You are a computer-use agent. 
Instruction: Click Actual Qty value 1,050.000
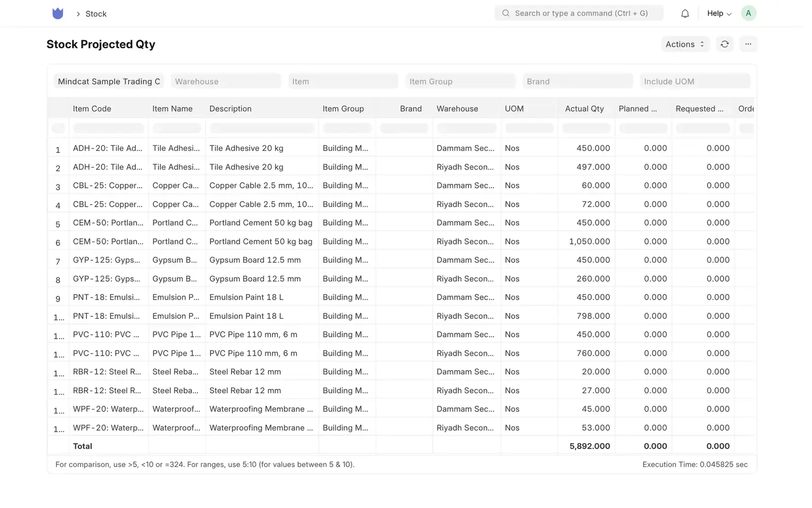pyautogui.click(x=589, y=242)
